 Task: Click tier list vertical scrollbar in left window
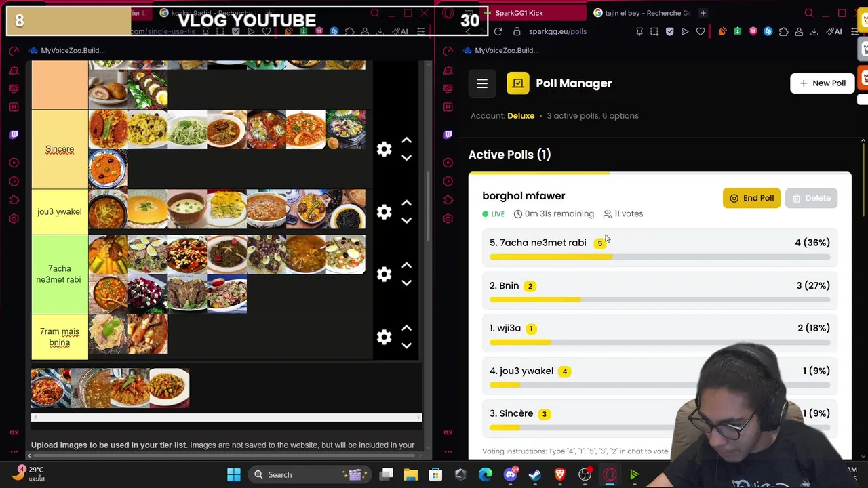427,207
